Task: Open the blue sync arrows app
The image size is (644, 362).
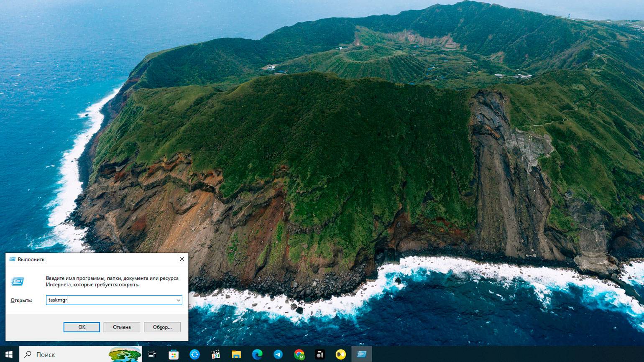Action: pyautogui.click(x=194, y=354)
